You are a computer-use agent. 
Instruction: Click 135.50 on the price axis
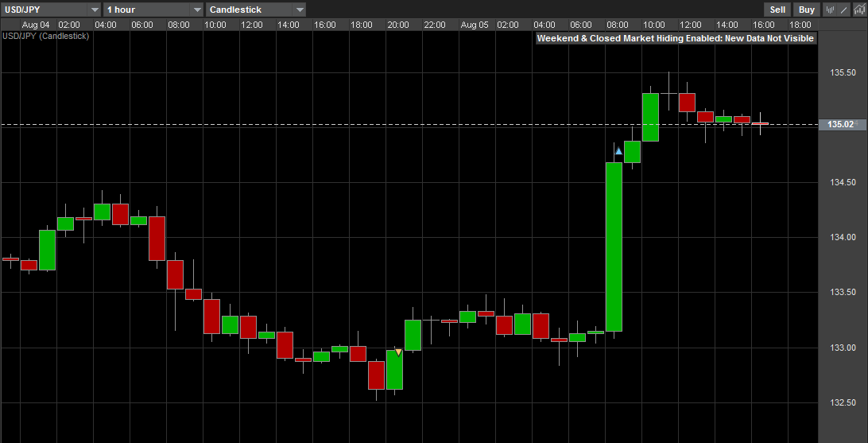point(842,72)
